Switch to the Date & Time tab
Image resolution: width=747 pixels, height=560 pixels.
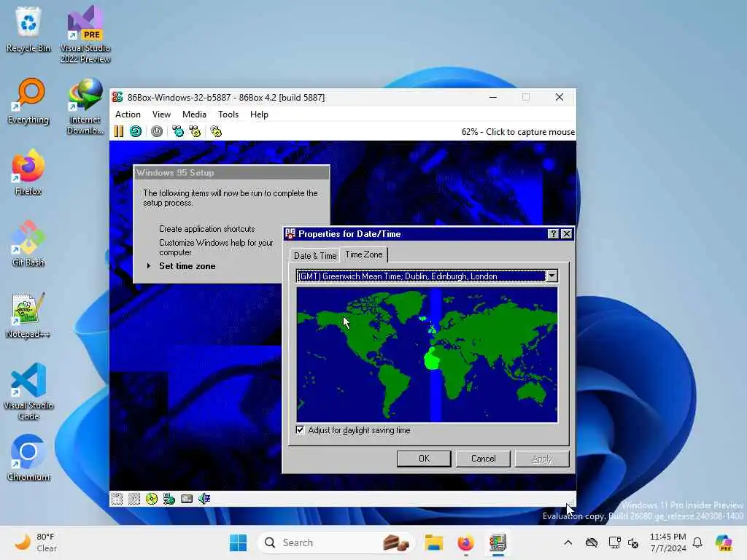pos(315,256)
